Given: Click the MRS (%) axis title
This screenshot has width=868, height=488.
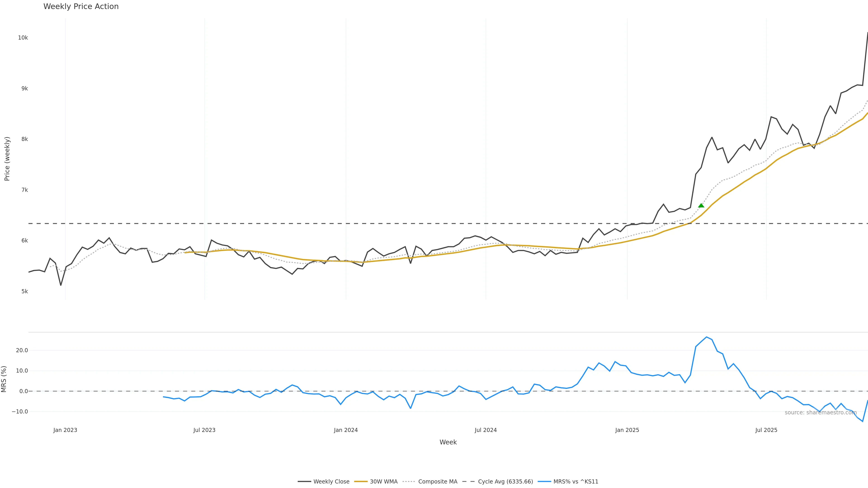Looking at the screenshot, I should 4,379.
